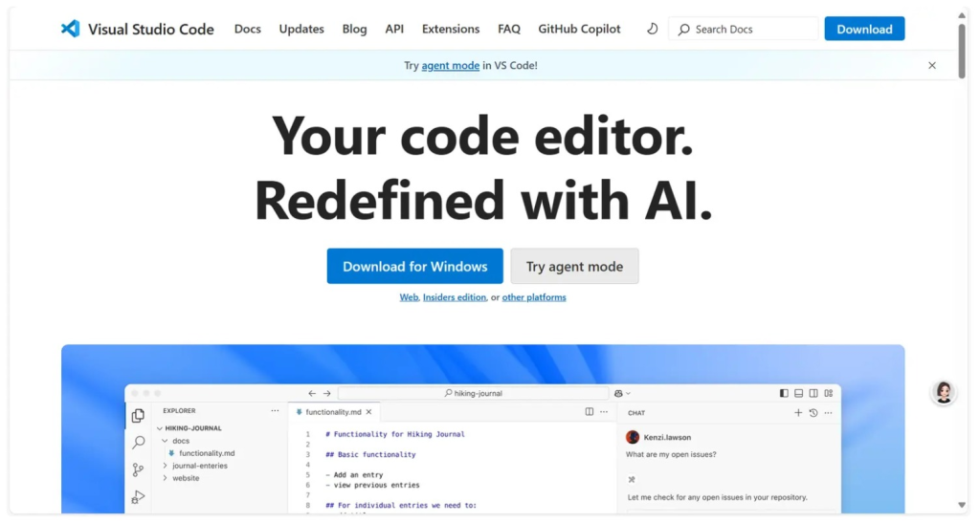Open the FAQ page
Image resolution: width=980 pixels, height=523 pixels.
tap(509, 29)
